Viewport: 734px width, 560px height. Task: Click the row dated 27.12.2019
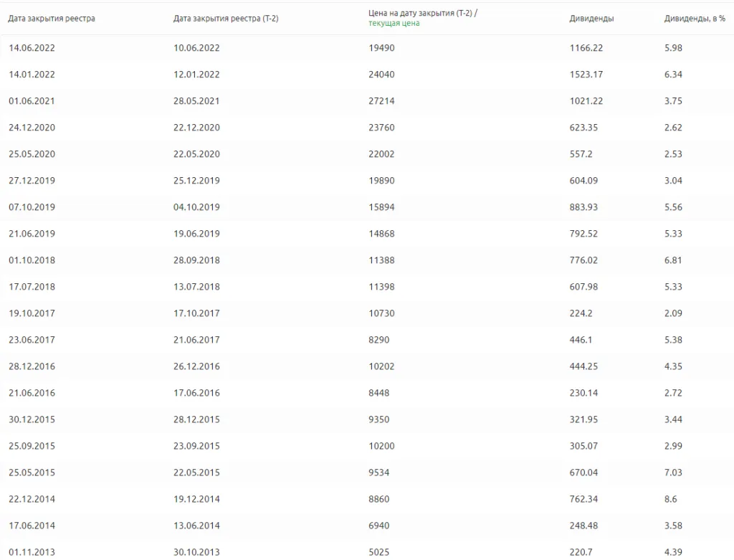[367, 180]
